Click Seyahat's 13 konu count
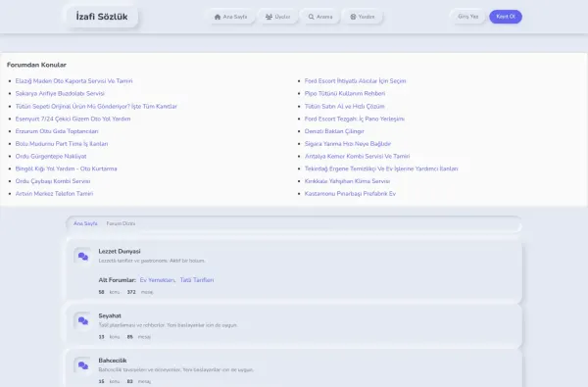 pyautogui.click(x=109, y=337)
